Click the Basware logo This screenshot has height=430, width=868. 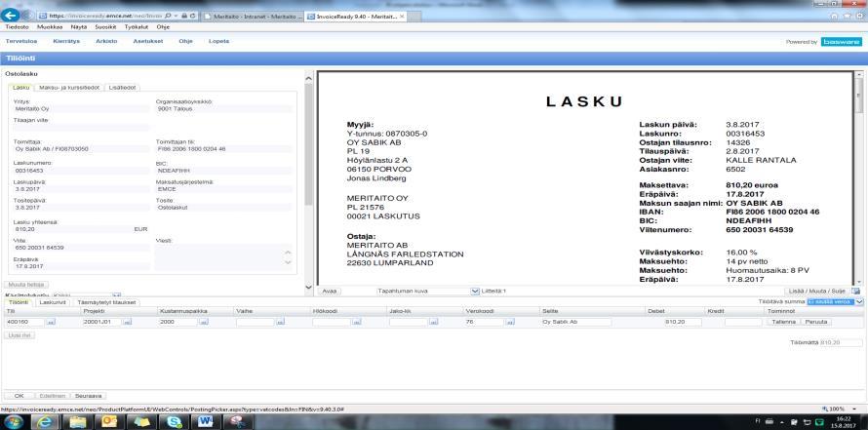pyautogui.click(x=841, y=42)
